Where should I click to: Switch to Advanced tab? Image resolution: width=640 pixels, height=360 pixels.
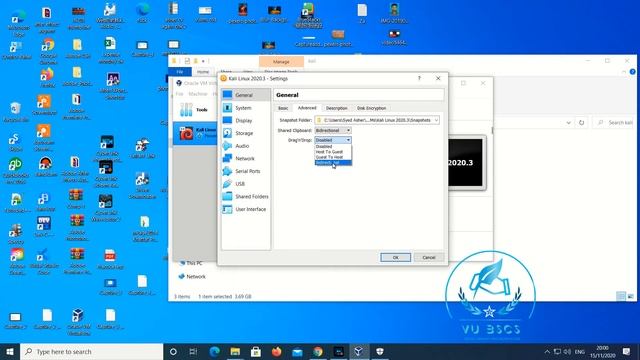click(307, 108)
